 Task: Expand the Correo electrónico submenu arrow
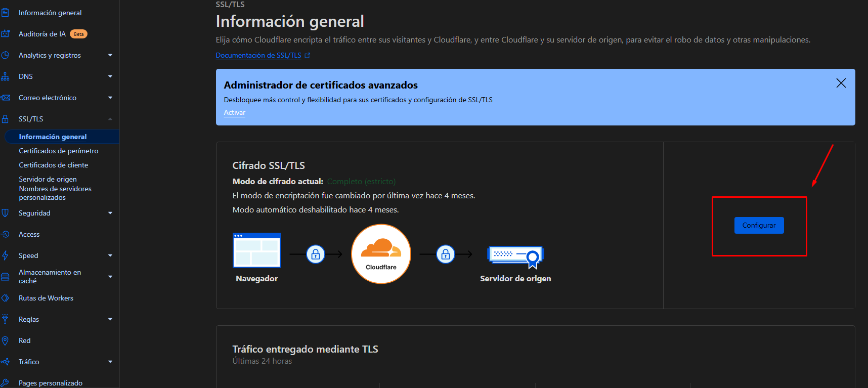(110, 98)
